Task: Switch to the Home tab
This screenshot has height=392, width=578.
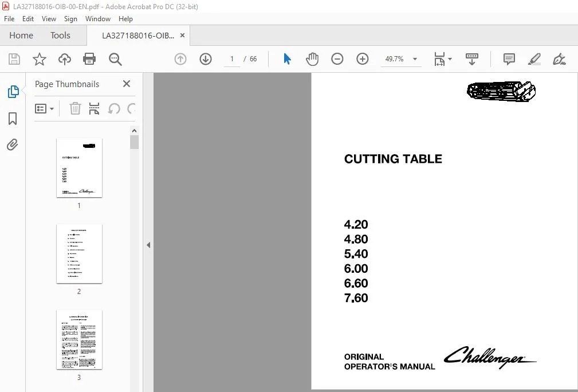Action: pyautogui.click(x=21, y=36)
